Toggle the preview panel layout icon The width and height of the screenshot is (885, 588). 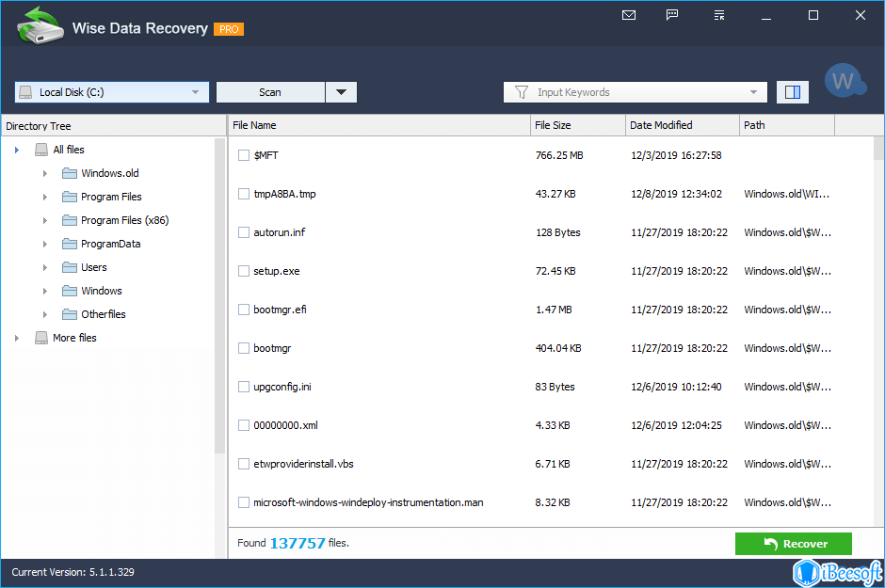(x=793, y=92)
